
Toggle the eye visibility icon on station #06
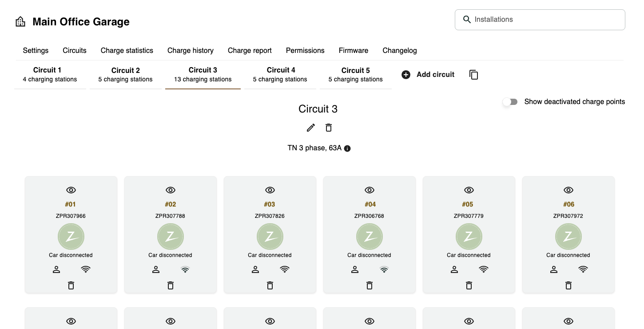[568, 190]
